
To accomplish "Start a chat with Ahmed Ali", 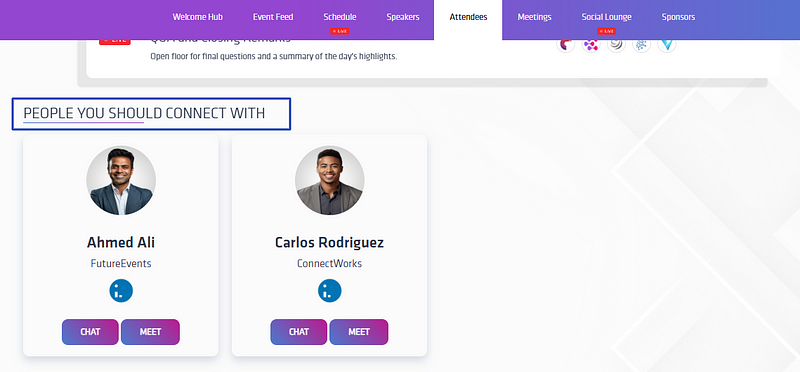I will 90,332.
